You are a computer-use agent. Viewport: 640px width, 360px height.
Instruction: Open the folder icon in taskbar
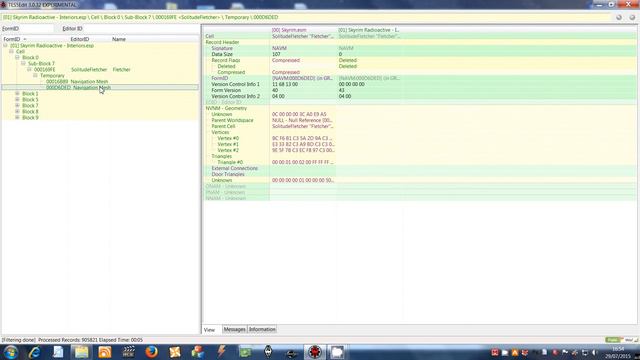(81, 352)
